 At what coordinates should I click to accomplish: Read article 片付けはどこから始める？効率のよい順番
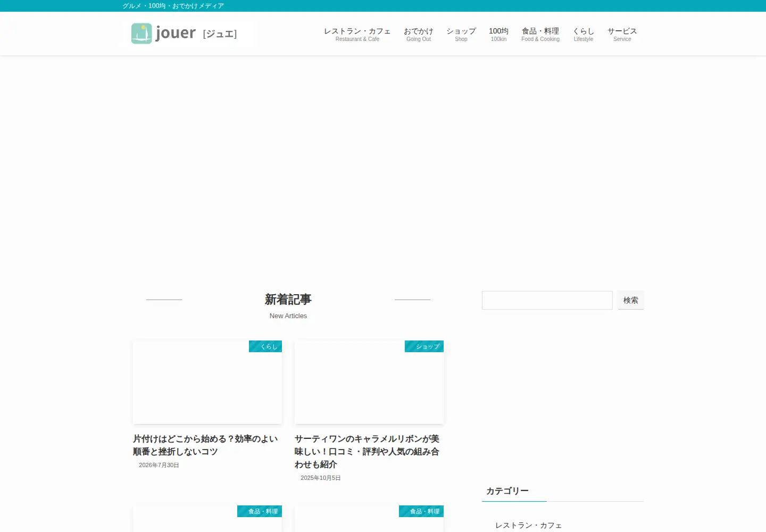coord(206,445)
